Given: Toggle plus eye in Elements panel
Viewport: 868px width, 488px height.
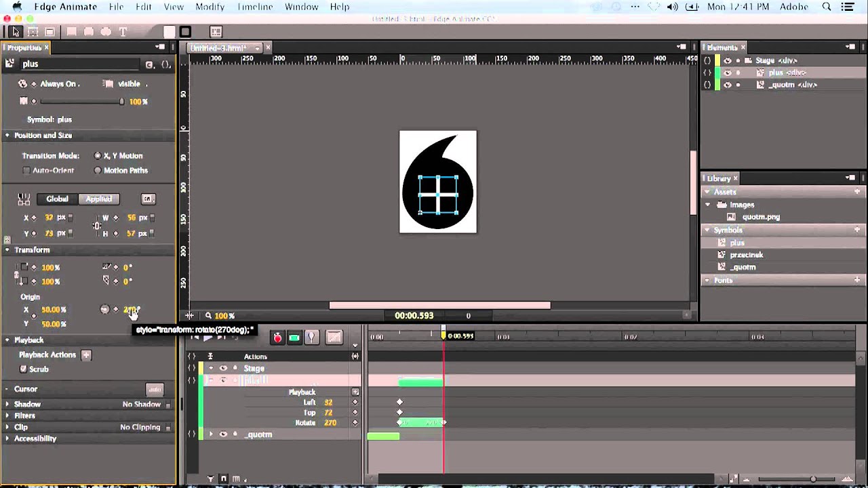Looking at the screenshot, I should (728, 73).
